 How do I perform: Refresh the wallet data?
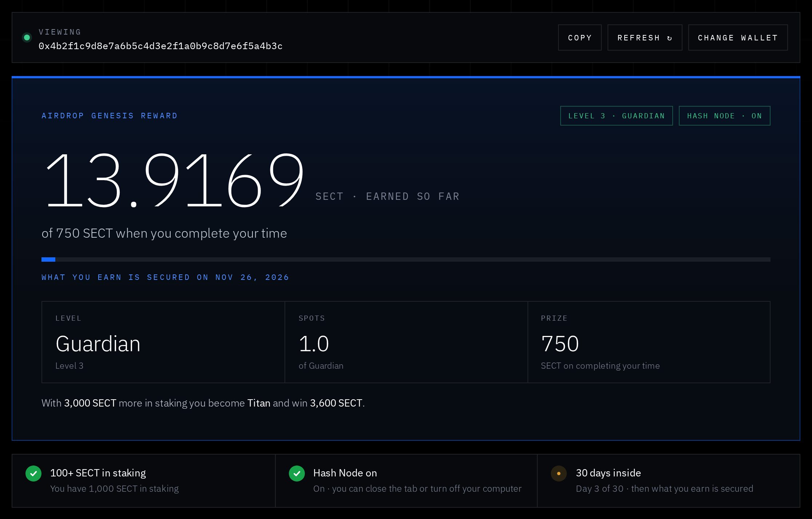click(645, 37)
